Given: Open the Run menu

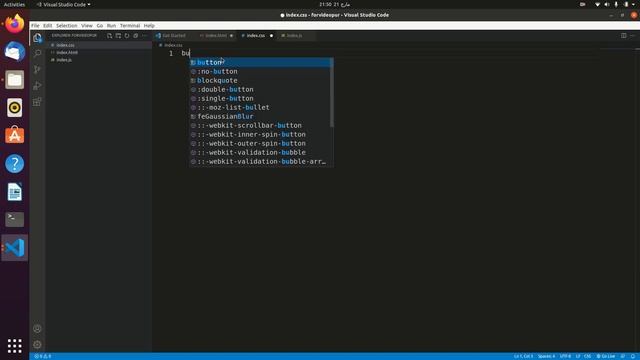Looking at the screenshot, I should pyautogui.click(x=111, y=25).
